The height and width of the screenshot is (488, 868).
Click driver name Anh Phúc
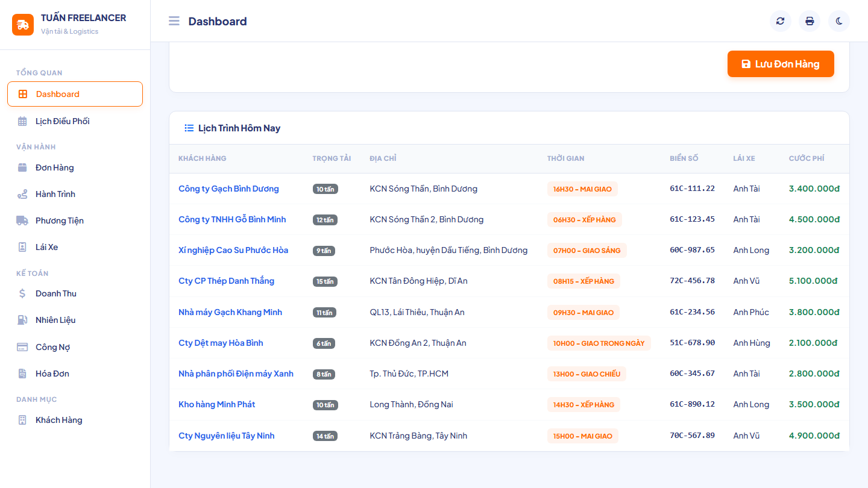[751, 312]
